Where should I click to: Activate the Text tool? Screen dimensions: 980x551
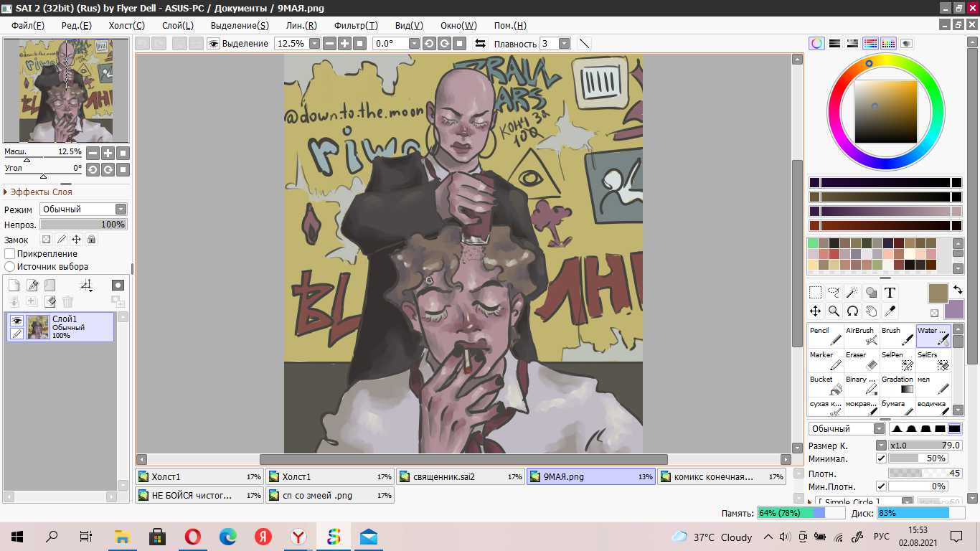point(890,293)
